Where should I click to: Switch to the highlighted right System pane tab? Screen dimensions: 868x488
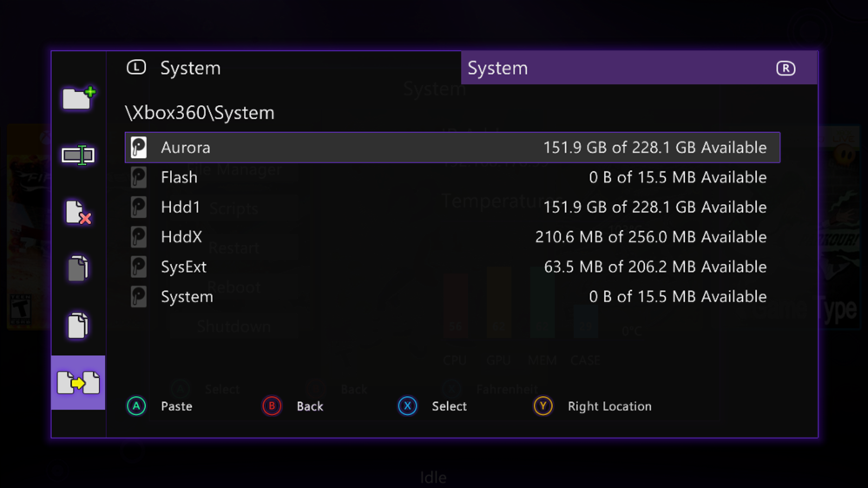[639, 68]
